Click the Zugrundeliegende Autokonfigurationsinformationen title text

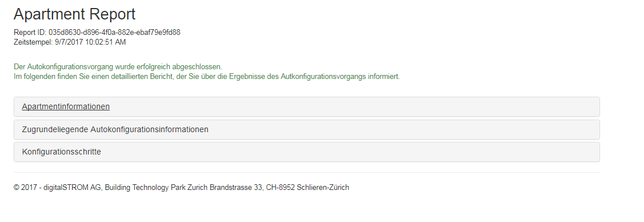[115, 129]
